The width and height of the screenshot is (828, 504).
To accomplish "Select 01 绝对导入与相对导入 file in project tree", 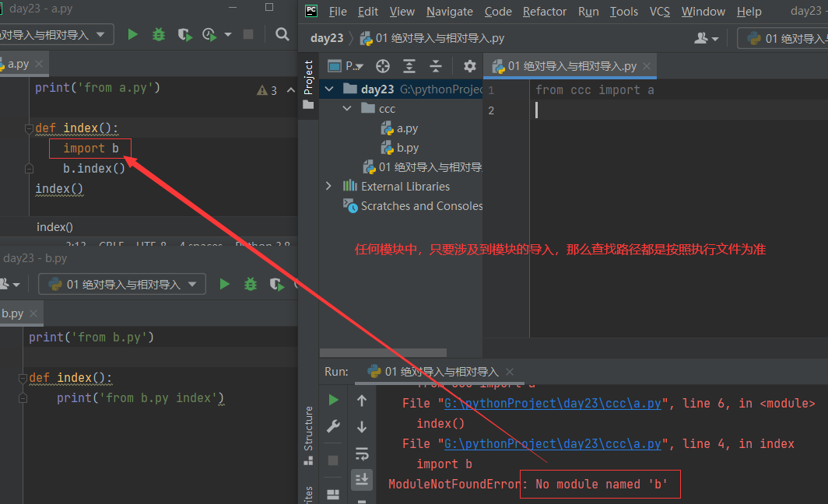I will coord(423,167).
